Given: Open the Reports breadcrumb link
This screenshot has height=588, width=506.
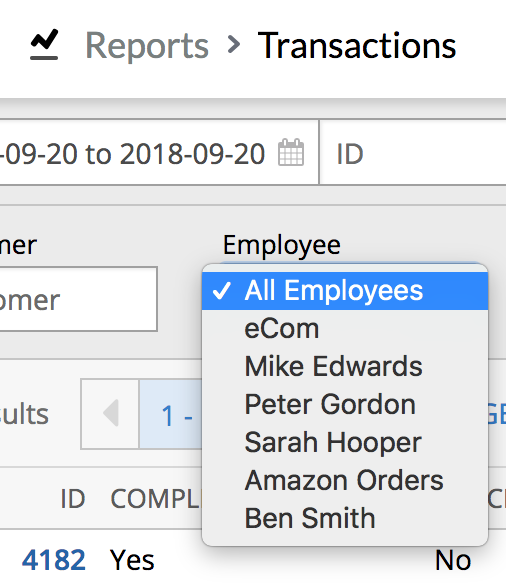Looking at the screenshot, I should pyautogui.click(x=147, y=46).
